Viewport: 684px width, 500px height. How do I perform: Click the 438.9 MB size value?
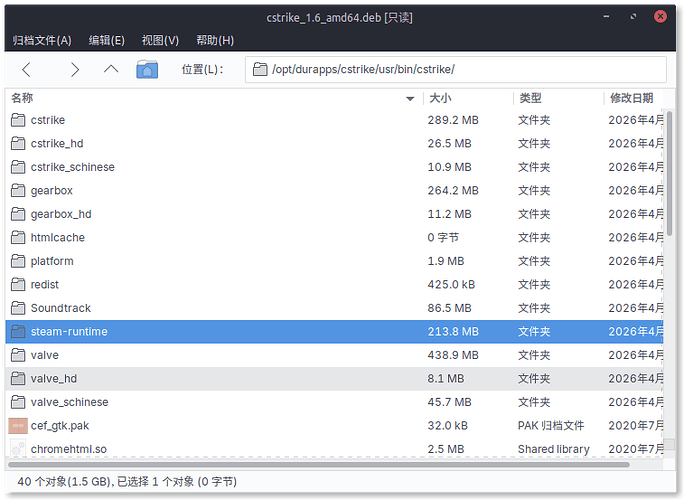453,355
